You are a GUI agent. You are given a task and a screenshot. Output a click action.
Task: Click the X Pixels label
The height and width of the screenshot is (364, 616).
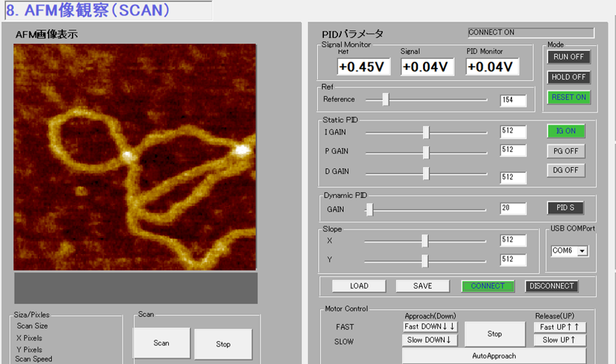point(29,338)
